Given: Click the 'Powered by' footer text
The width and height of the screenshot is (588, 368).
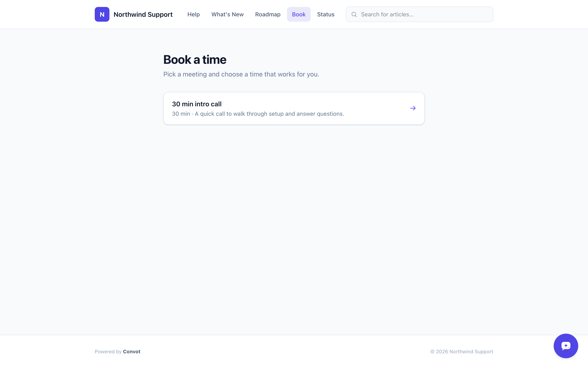Looking at the screenshot, I should [108, 351].
